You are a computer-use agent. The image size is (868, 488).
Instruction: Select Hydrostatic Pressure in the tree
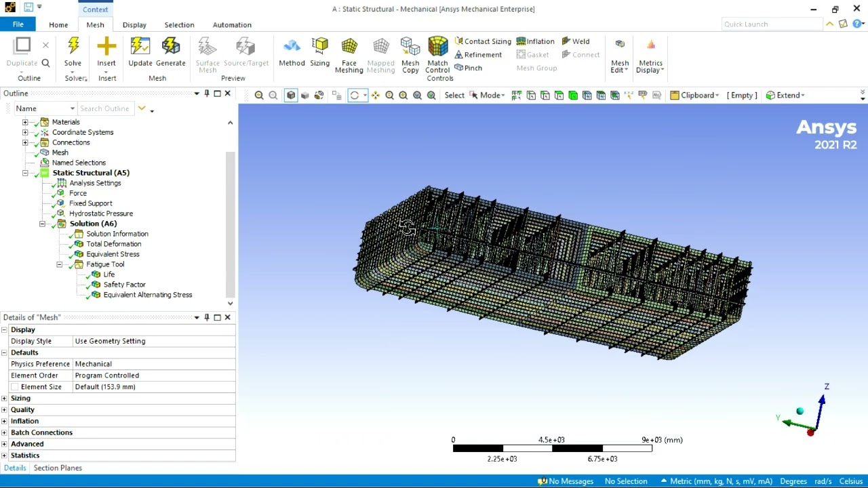coord(101,213)
